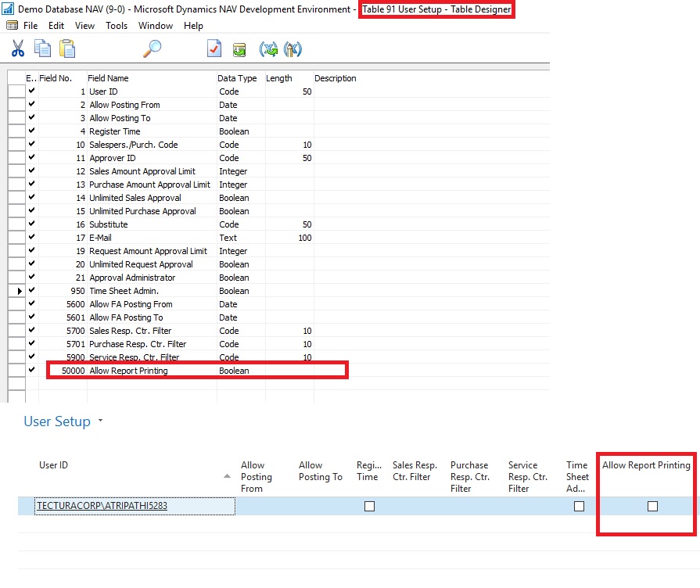The height and width of the screenshot is (588, 700).
Task: Click the Paste clipboard icon
Action: (67, 49)
